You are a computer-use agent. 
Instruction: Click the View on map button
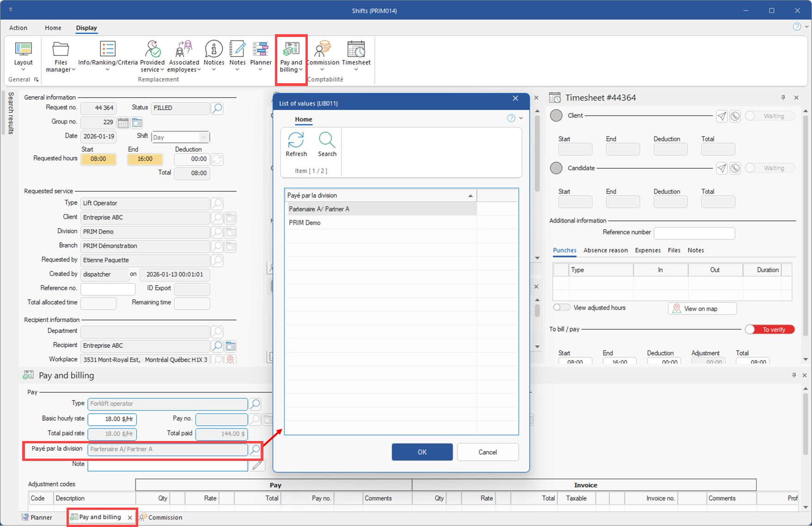click(702, 309)
